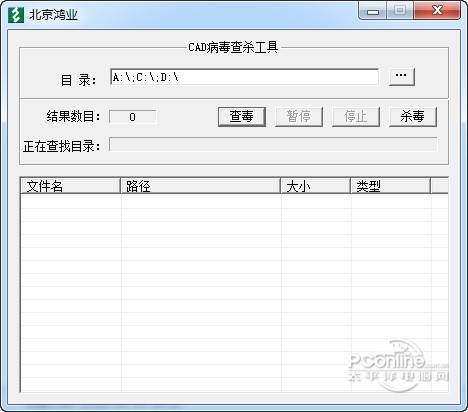Click the 正在查找目录 label text
Viewport: 468px width, 412px height.
coord(62,146)
